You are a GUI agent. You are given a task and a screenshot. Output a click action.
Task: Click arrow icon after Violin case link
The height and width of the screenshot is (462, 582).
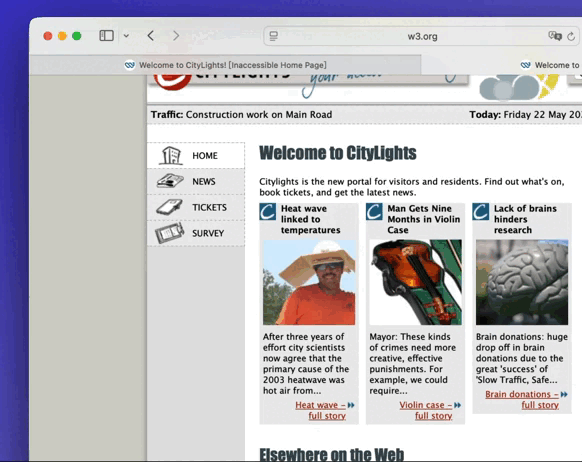pyautogui.click(x=458, y=405)
